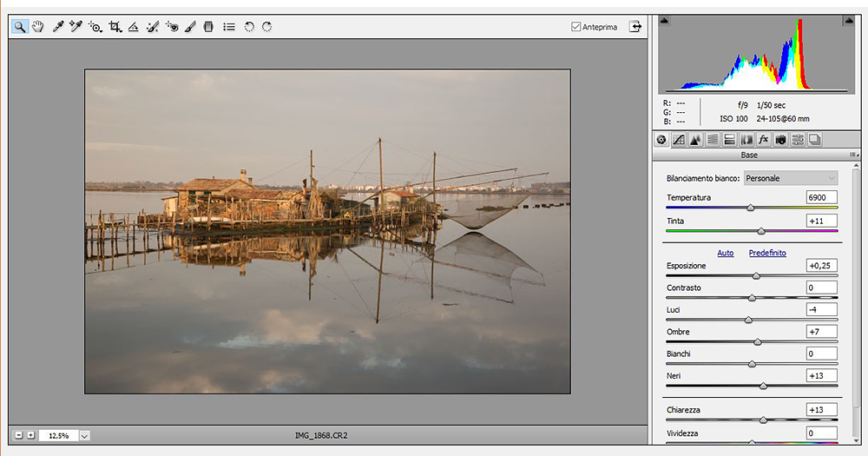Click the Neri slider handle
The image size is (868, 456).
pyautogui.click(x=763, y=387)
